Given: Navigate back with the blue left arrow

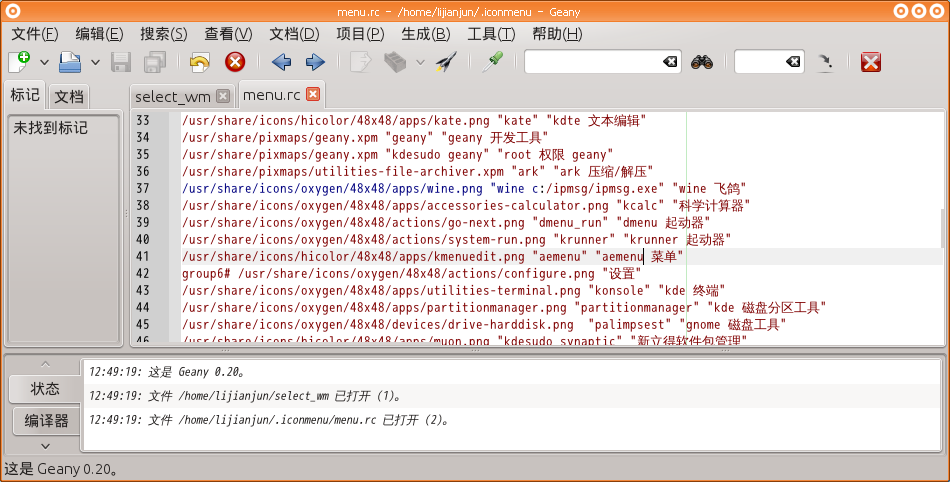Looking at the screenshot, I should pos(281,62).
